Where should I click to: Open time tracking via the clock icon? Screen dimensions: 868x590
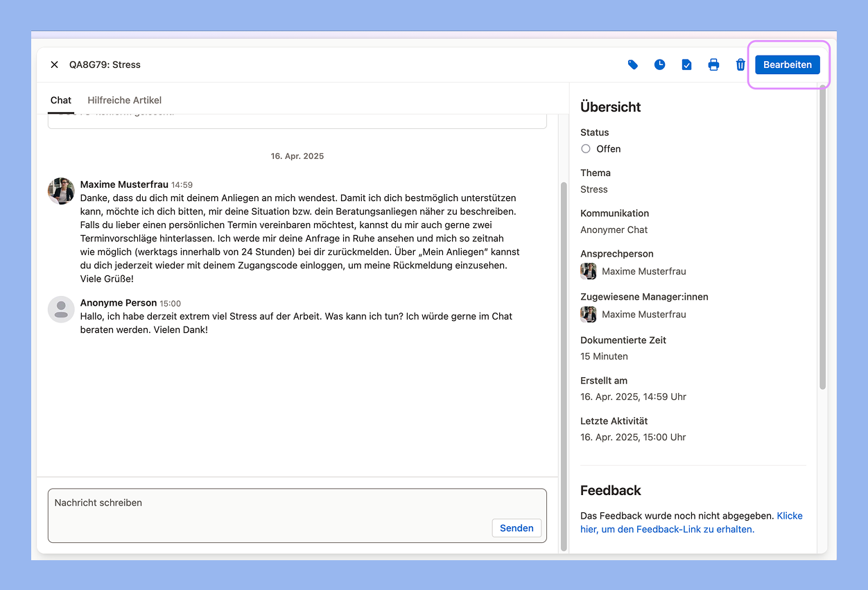pyautogui.click(x=659, y=64)
